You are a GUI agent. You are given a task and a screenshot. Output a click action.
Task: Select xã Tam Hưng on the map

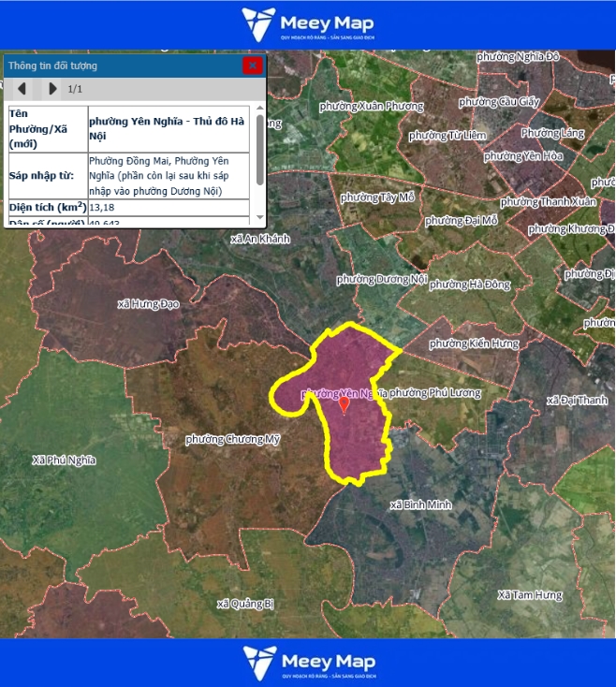coord(530,595)
